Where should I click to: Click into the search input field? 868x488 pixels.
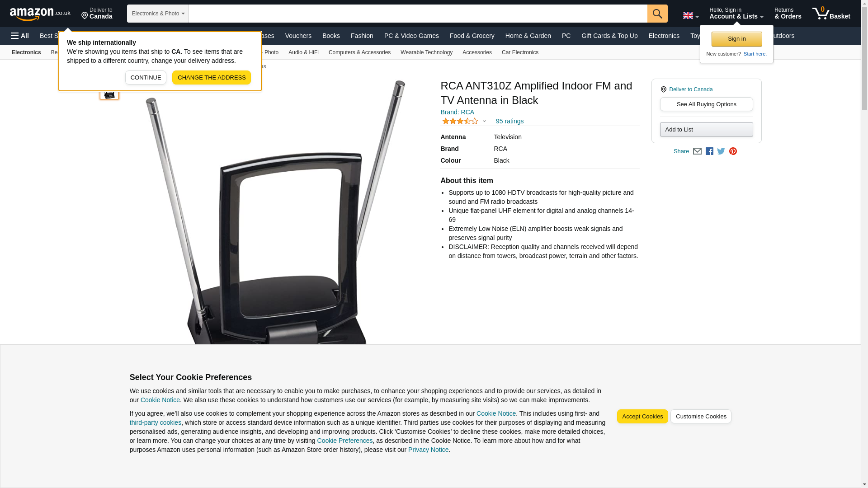click(418, 14)
